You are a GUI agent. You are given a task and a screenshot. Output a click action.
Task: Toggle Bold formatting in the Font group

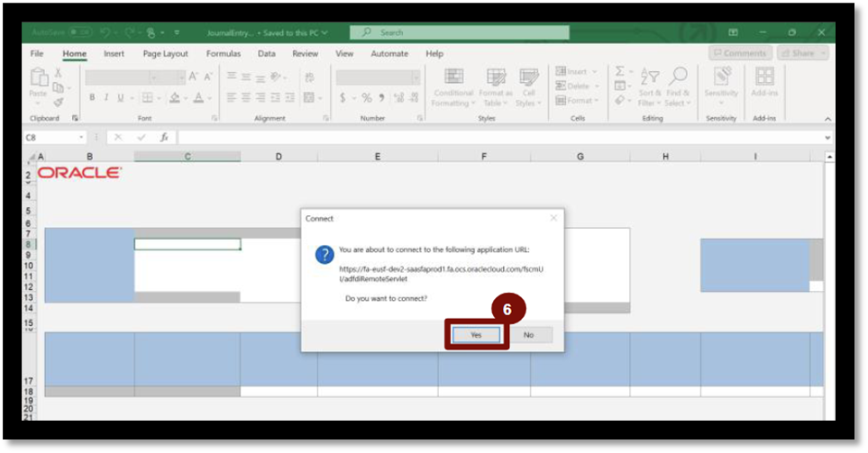[x=91, y=97]
